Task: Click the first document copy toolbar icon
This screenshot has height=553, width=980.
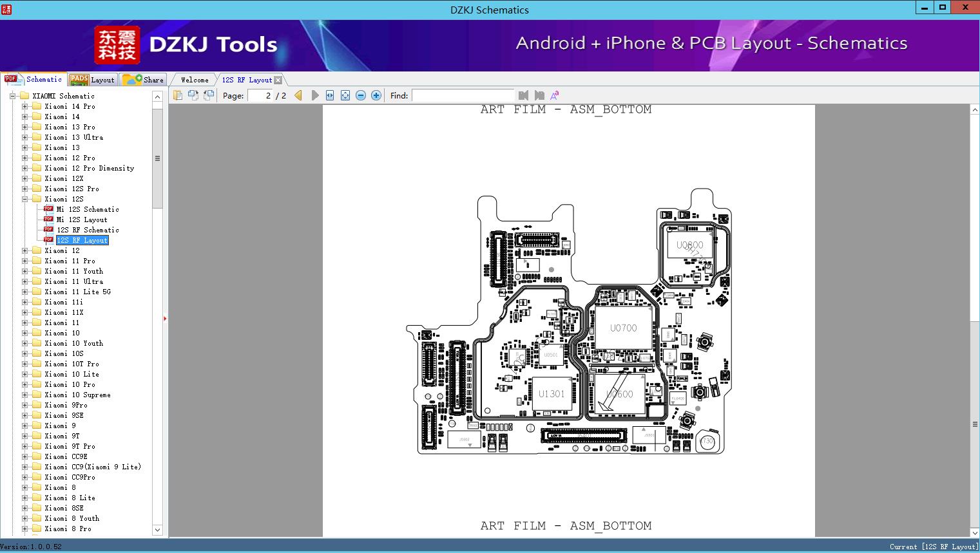Action: [177, 95]
